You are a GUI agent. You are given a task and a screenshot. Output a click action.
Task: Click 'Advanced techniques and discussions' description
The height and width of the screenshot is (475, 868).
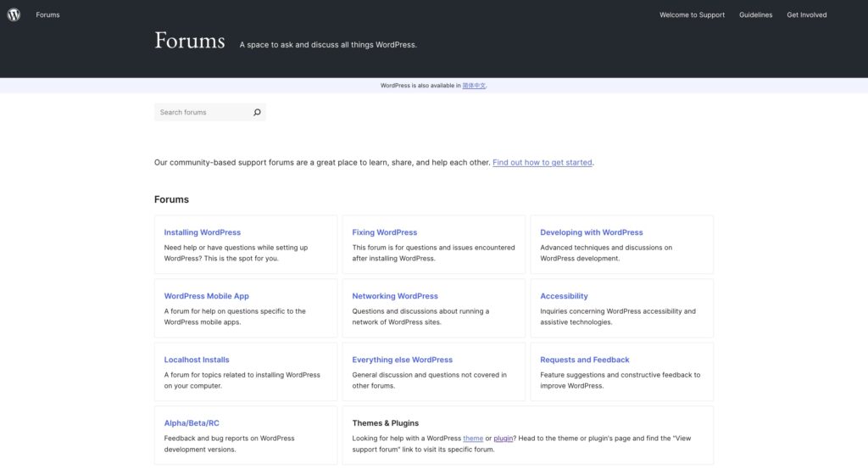coord(606,253)
